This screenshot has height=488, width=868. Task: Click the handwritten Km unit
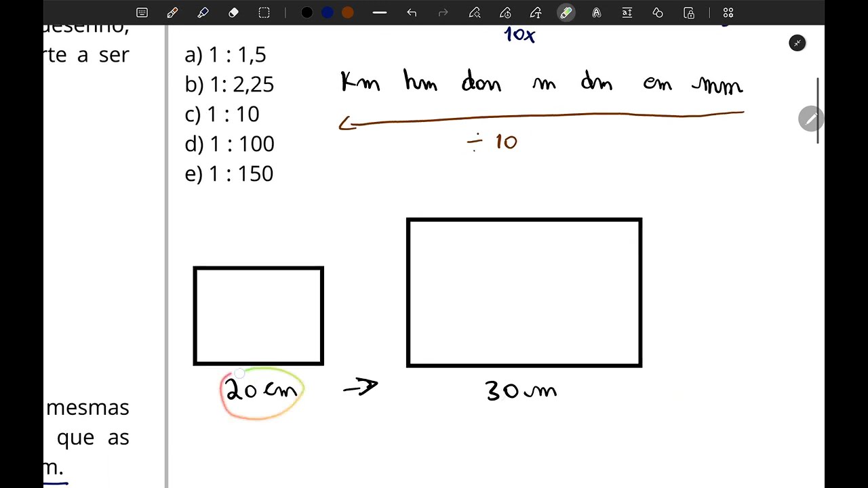point(360,82)
